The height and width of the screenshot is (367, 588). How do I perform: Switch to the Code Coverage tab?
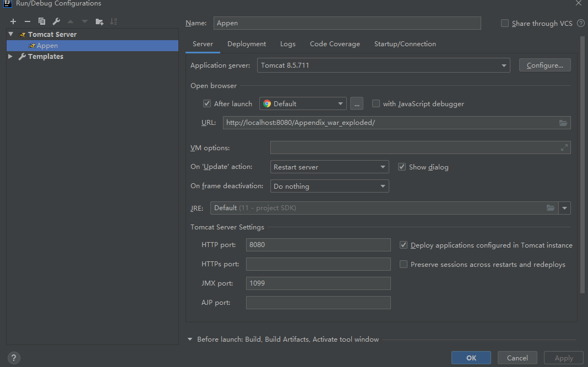click(335, 44)
